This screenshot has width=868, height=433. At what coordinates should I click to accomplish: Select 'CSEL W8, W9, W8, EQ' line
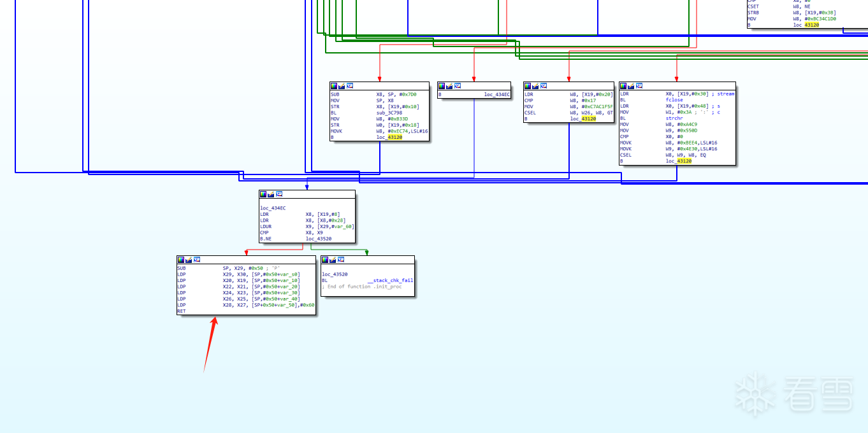[663, 155]
